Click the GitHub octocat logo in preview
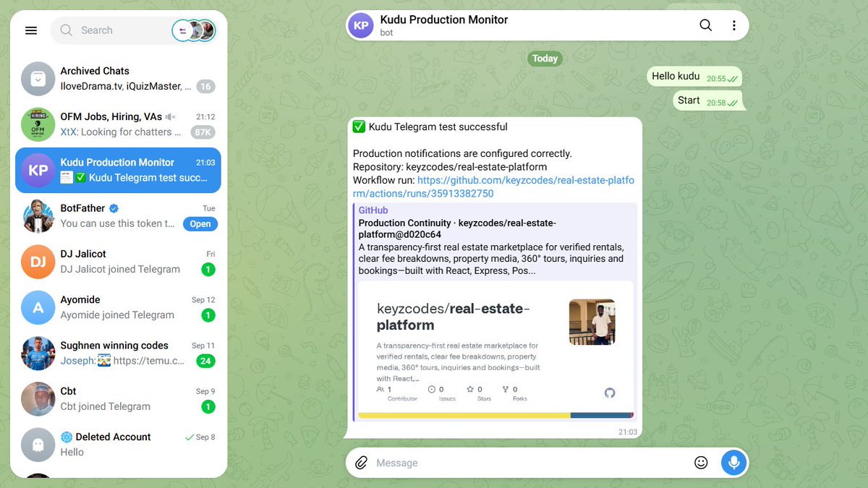The width and height of the screenshot is (868, 488). 610,393
